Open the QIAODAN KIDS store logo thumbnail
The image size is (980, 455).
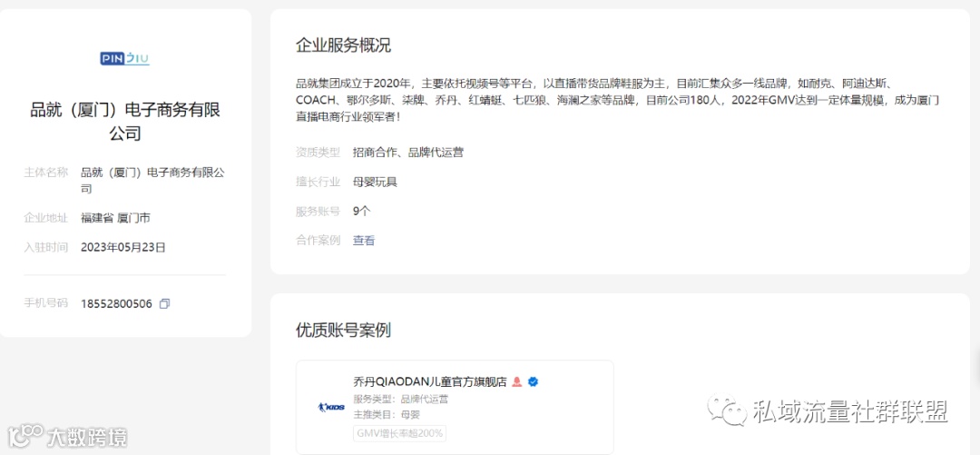[x=330, y=407]
